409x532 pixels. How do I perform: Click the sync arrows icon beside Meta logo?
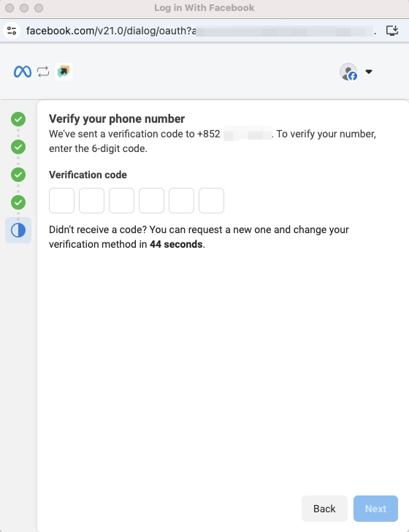click(43, 72)
